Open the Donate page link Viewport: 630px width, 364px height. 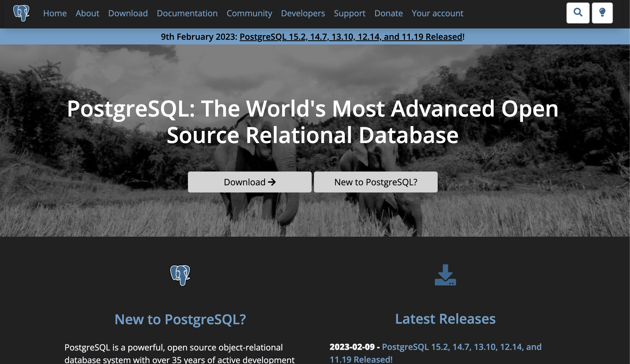click(389, 13)
